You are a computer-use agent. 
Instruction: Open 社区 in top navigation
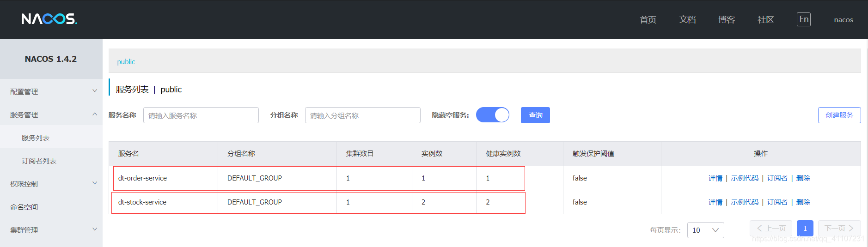coord(766,19)
